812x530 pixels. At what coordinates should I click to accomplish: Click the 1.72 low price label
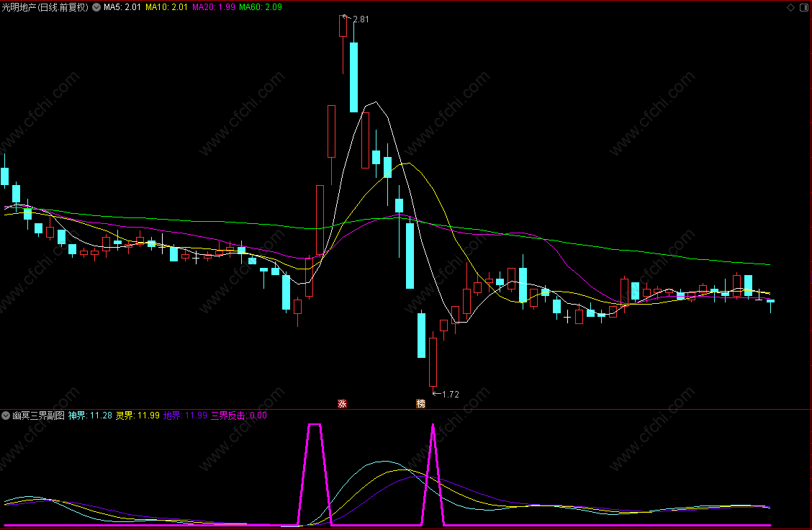[x=451, y=395]
